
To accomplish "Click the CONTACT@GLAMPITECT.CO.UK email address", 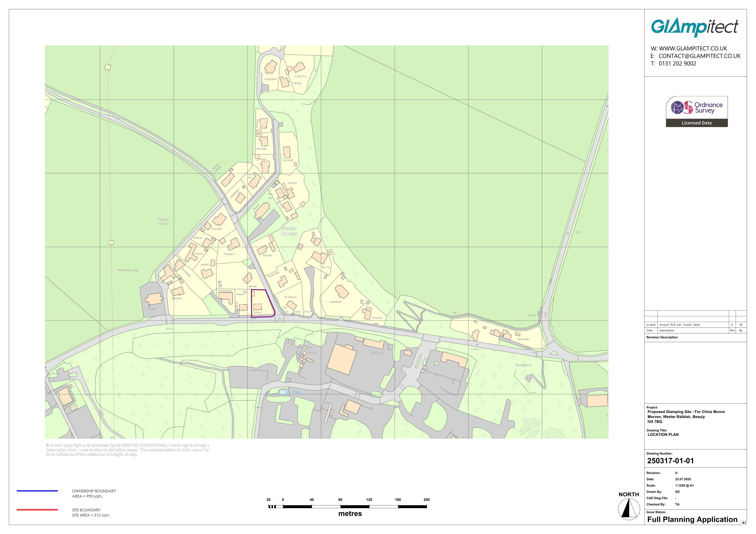I will pos(699,56).
